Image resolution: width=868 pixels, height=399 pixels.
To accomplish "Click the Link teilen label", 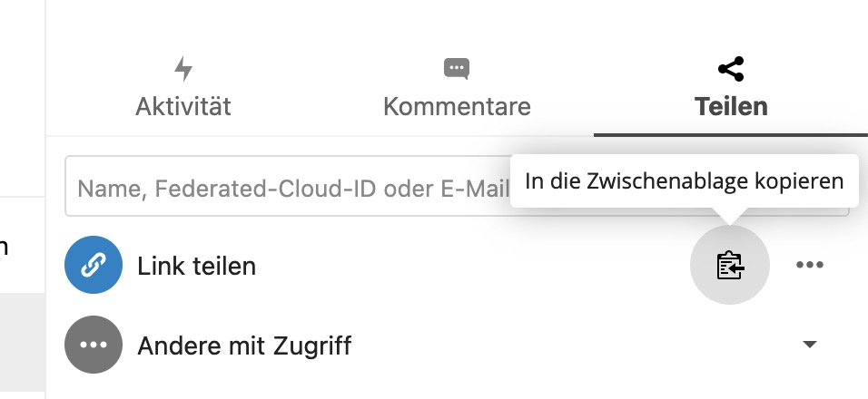I will pyautogui.click(x=196, y=266).
